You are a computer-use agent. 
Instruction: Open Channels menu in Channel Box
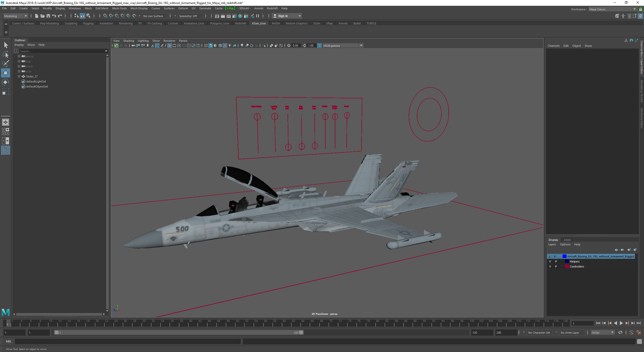553,46
